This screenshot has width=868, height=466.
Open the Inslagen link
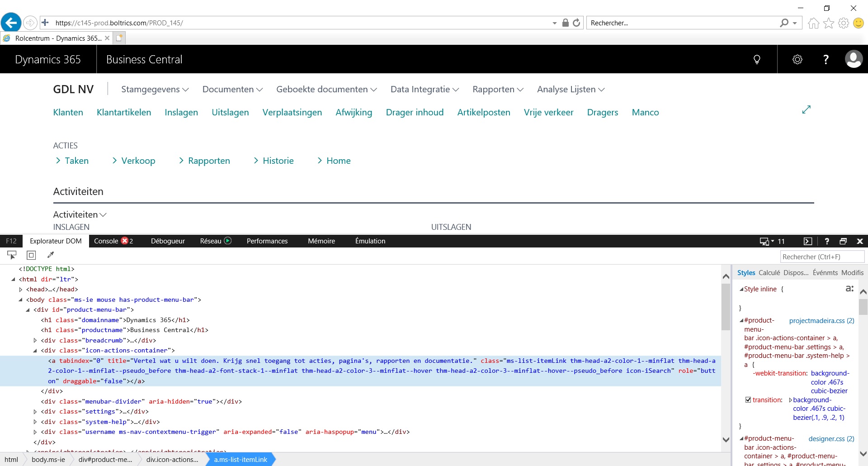pyautogui.click(x=181, y=112)
